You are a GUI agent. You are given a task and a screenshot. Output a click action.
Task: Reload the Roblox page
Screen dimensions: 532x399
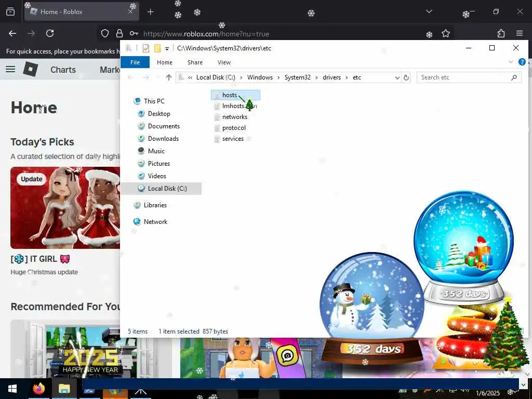click(50, 33)
